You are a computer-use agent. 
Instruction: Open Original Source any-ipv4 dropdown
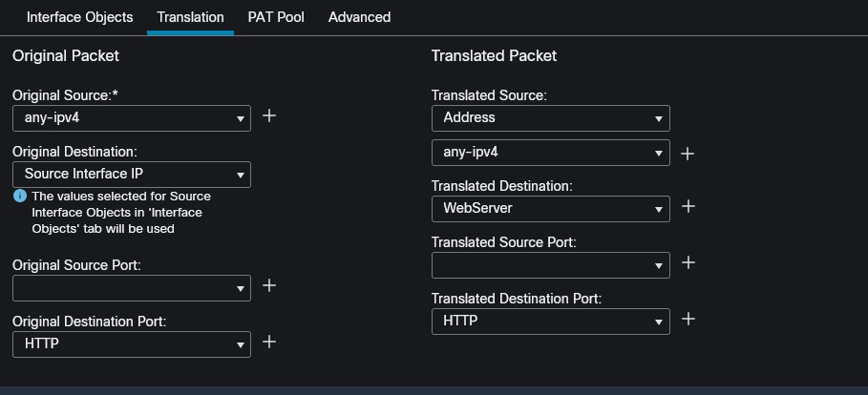point(132,118)
